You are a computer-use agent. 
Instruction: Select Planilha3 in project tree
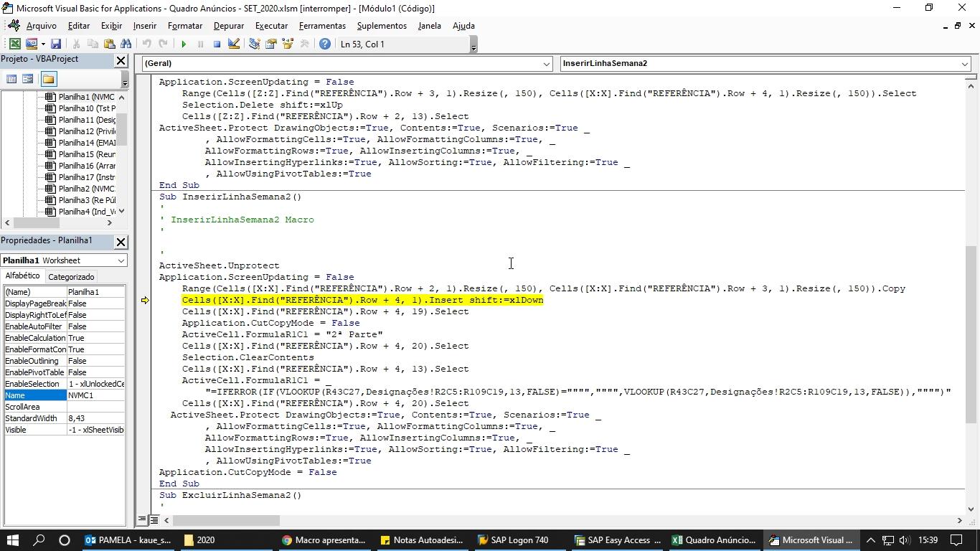(87, 200)
